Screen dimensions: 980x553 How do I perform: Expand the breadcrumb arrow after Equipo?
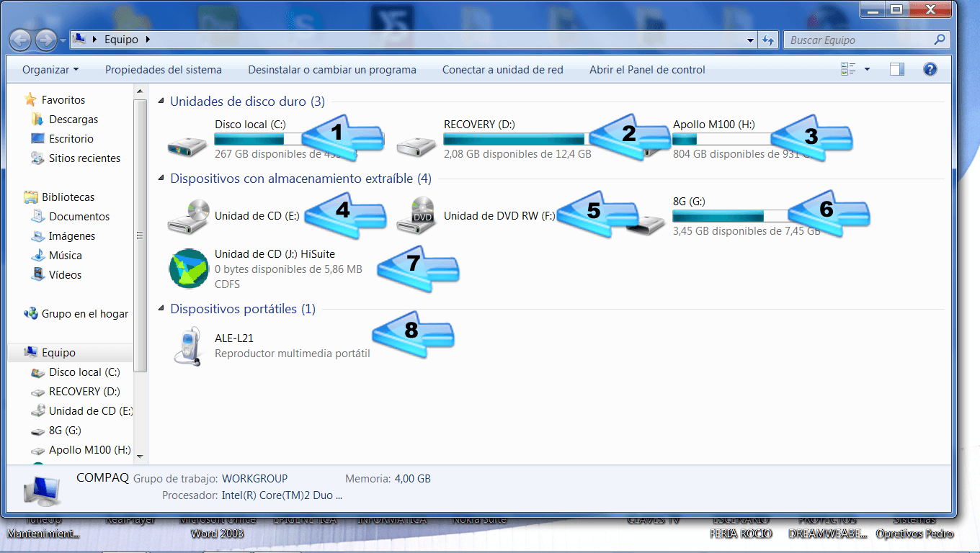coord(148,40)
